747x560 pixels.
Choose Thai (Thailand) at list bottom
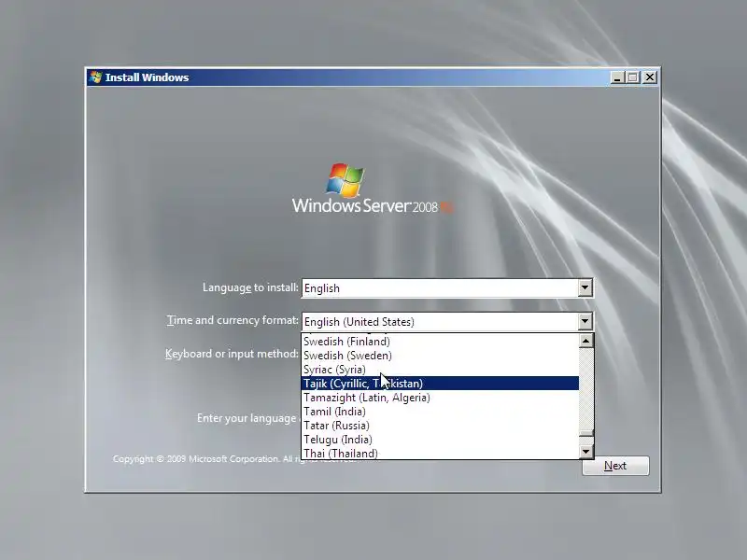coord(440,453)
